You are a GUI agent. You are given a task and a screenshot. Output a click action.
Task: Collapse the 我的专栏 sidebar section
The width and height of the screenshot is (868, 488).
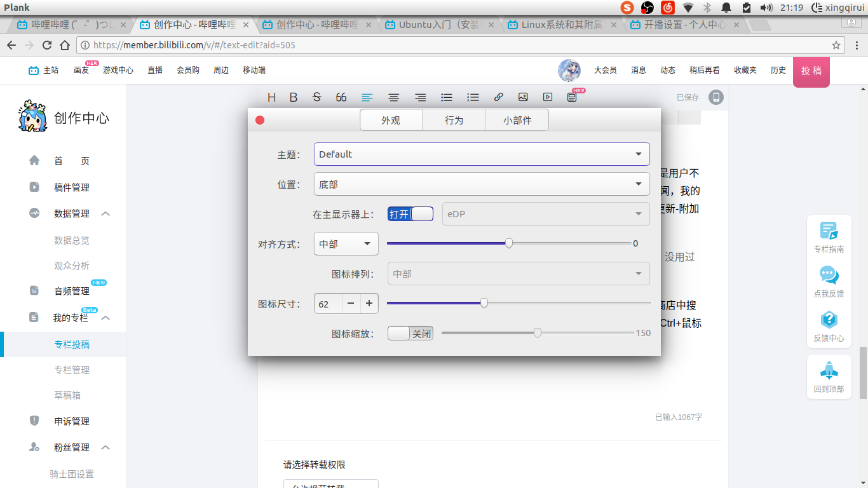click(x=105, y=318)
